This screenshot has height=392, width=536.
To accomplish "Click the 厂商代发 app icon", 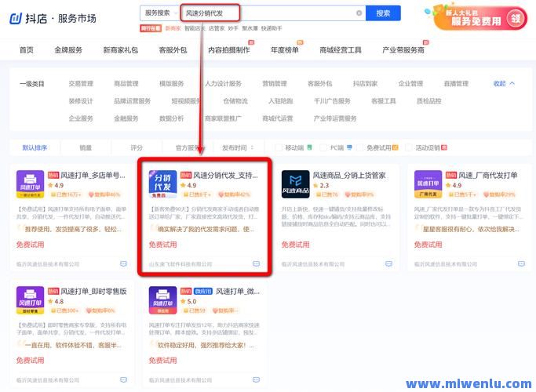I will 428,184.
